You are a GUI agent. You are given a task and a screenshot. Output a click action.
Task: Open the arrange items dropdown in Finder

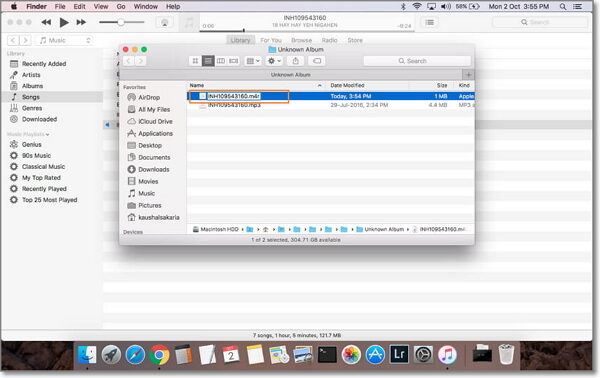click(x=253, y=61)
